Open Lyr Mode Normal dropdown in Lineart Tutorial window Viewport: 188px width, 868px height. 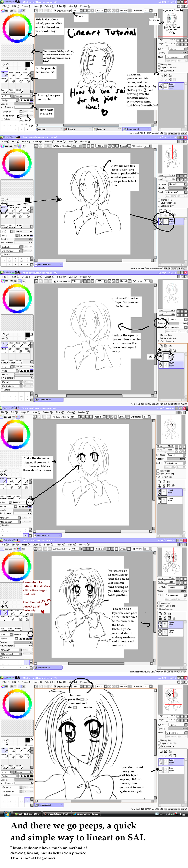pos(178,49)
